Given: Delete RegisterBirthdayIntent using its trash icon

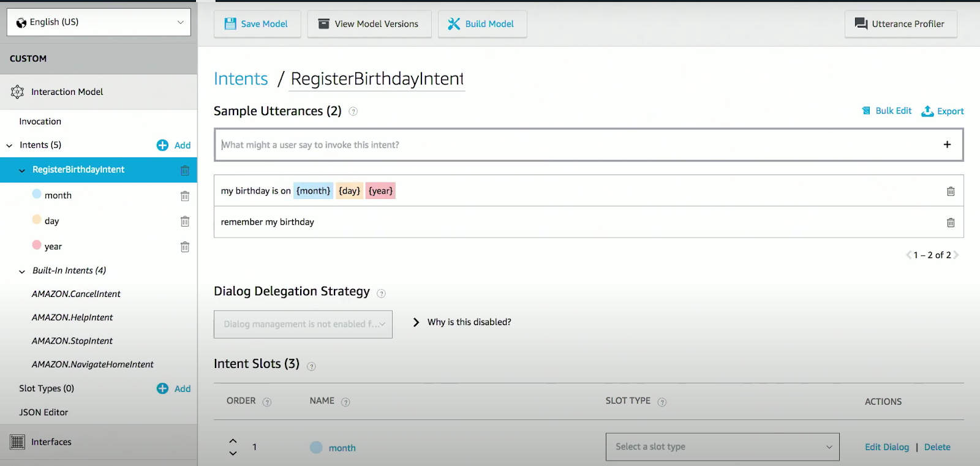Looking at the screenshot, I should click(185, 170).
